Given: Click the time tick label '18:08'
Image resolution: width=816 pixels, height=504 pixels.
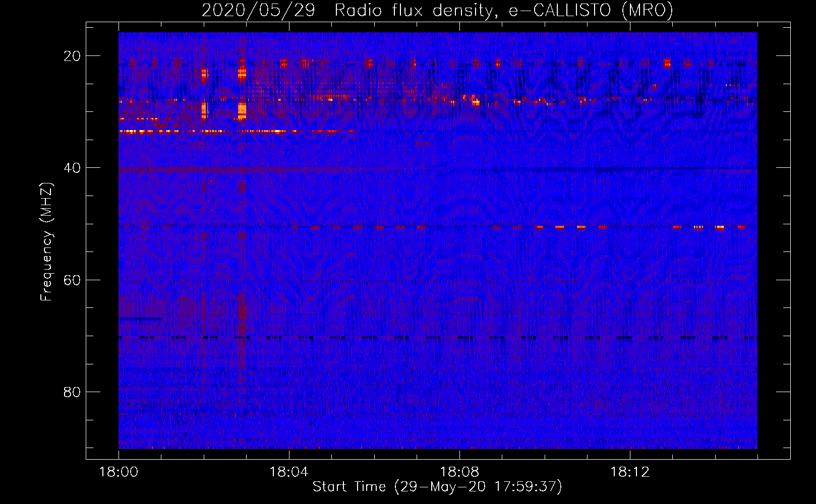Looking at the screenshot, I should (459, 472).
